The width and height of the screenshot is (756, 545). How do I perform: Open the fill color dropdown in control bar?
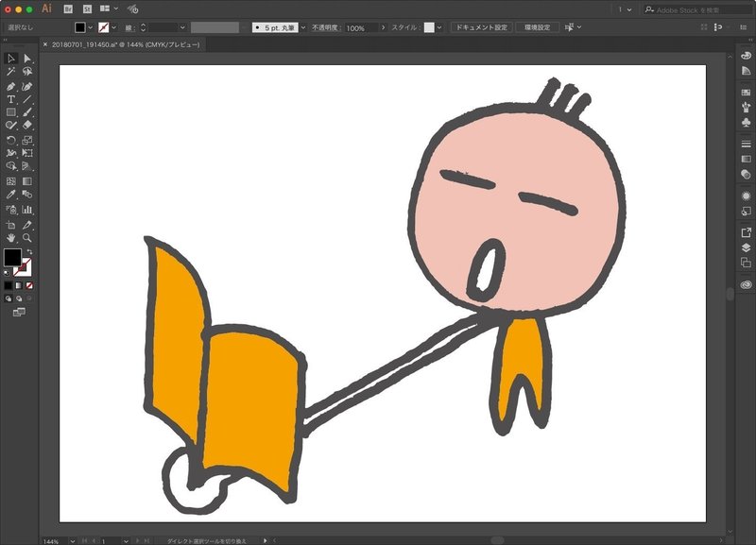(x=90, y=27)
